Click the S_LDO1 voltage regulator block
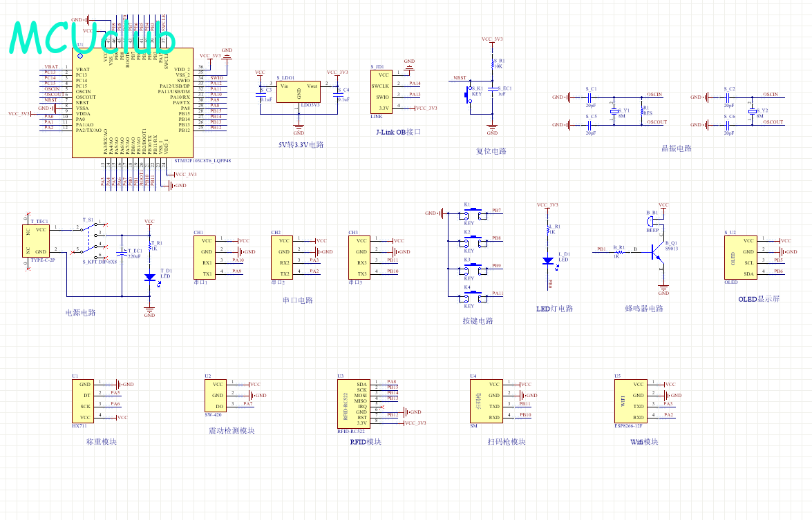812x520 pixels. [x=299, y=90]
